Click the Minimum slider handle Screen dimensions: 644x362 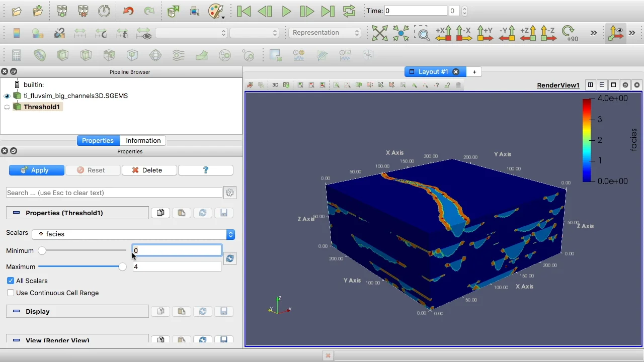42,251
